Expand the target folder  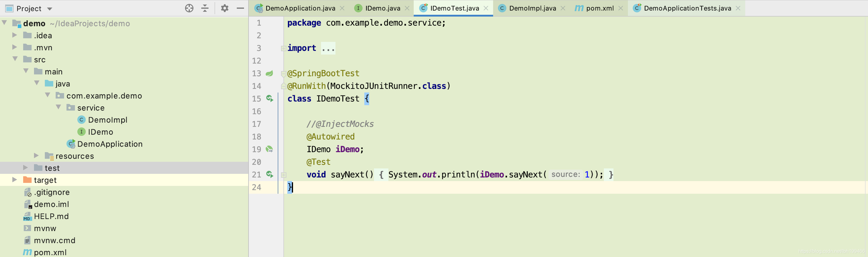(14, 180)
